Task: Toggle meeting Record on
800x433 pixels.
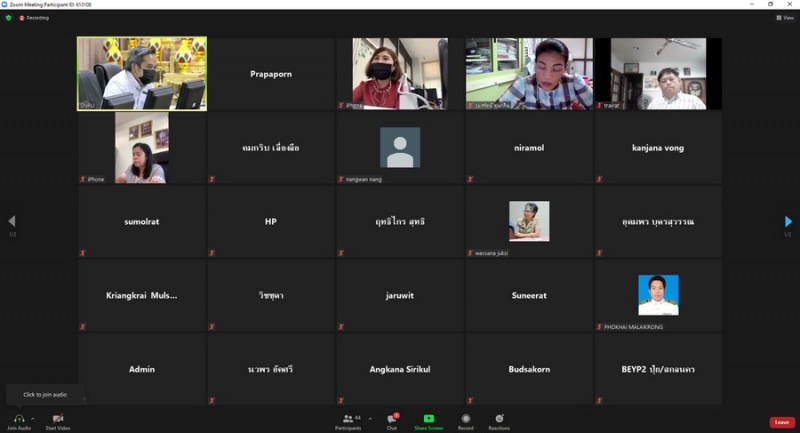Action: [466, 418]
